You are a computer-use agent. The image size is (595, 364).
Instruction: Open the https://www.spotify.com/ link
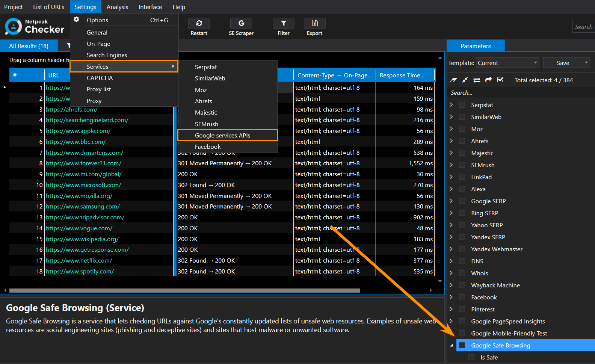80,271
